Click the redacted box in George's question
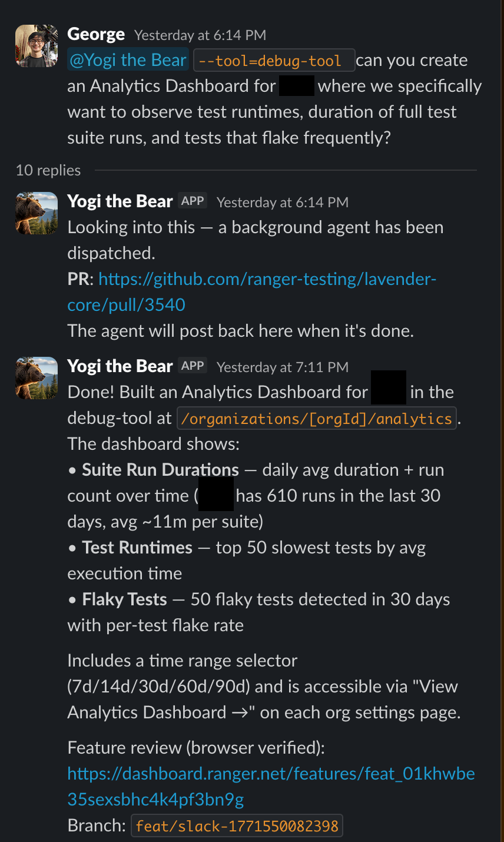504x842 pixels. click(297, 85)
